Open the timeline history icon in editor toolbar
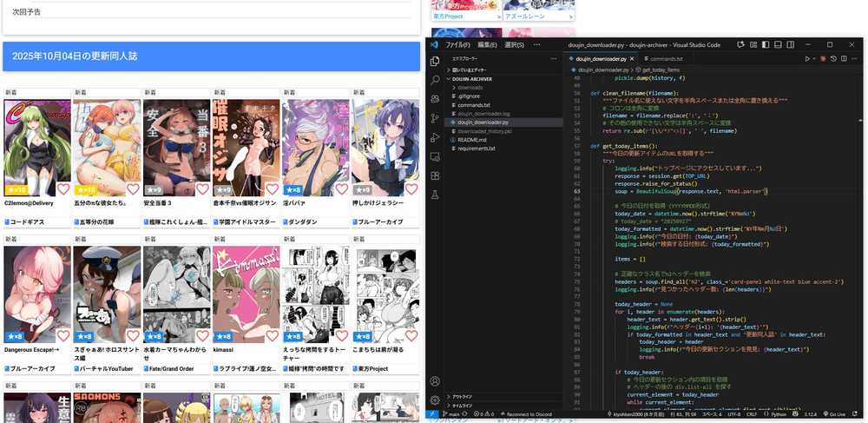This screenshot has width=868, height=423. pos(833,59)
